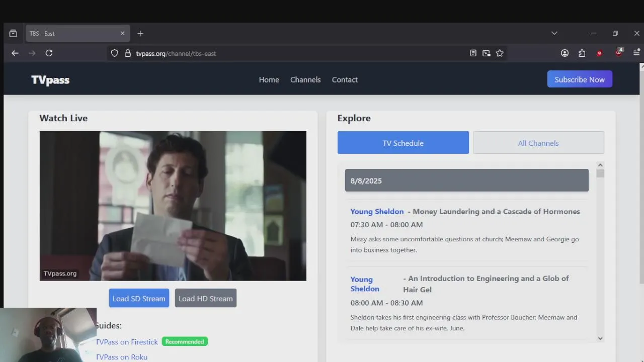This screenshot has width=644, height=362.
Task: Click the schedule list scrollbar thumb
Action: 600,173
